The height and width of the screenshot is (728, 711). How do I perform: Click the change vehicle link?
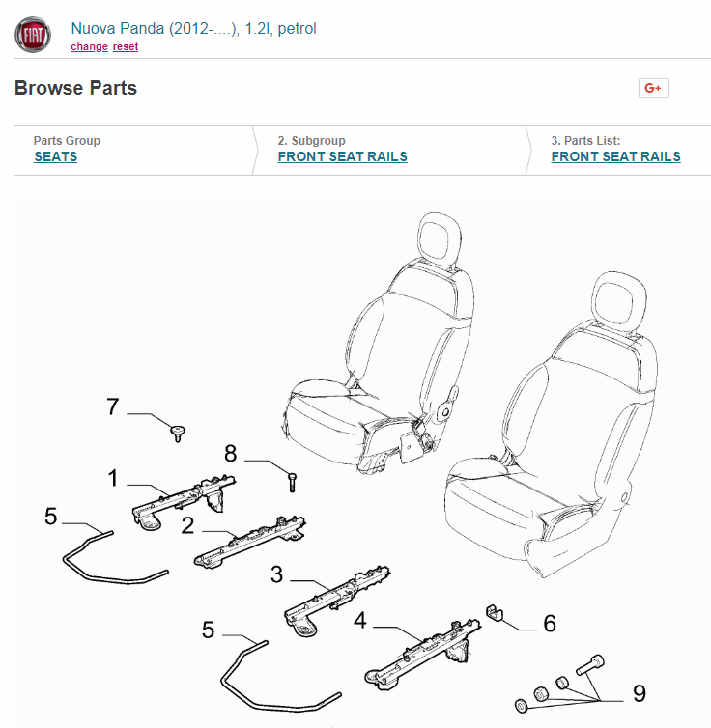coord(89,46)
